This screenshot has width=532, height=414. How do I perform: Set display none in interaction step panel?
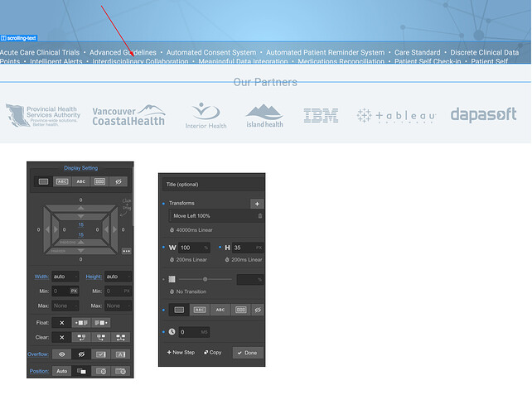(258, 310)
